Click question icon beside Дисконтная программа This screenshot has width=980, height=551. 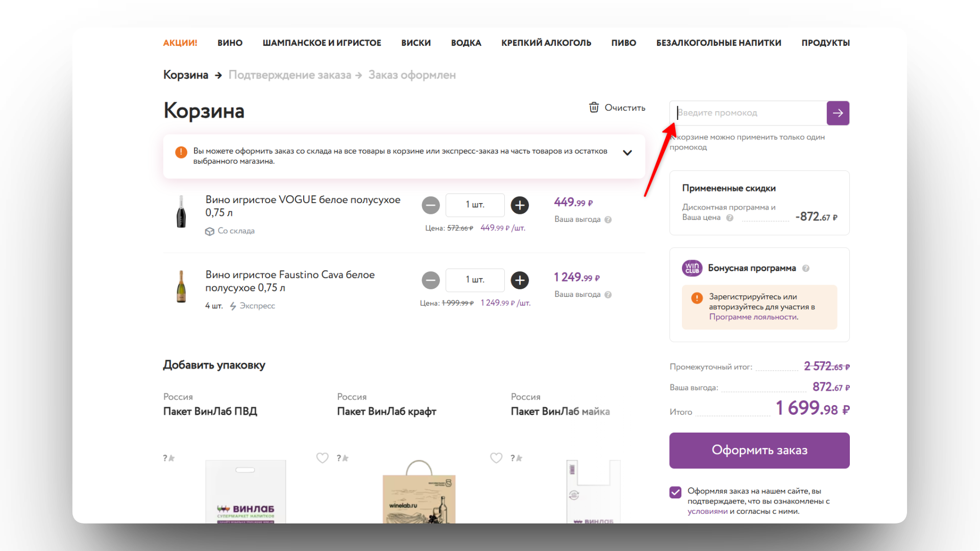[729, 218]
